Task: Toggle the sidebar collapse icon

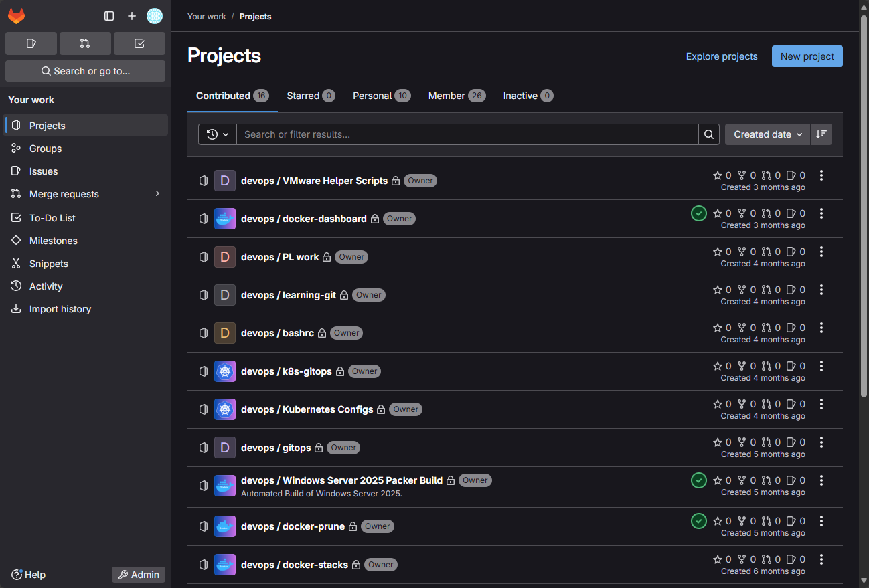Action: coord(109,16)
